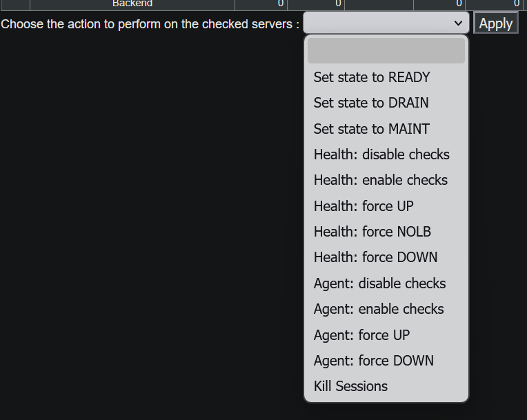527x420 pixels.
Task: Pick "Set state to MAINT" from list
Action: pyautogui.click(x=371, y=129)
